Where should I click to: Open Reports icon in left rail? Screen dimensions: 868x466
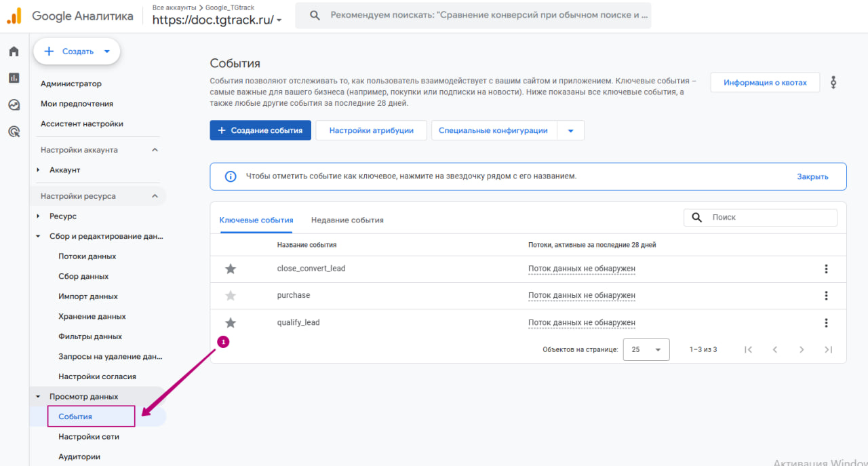(14, 78)
